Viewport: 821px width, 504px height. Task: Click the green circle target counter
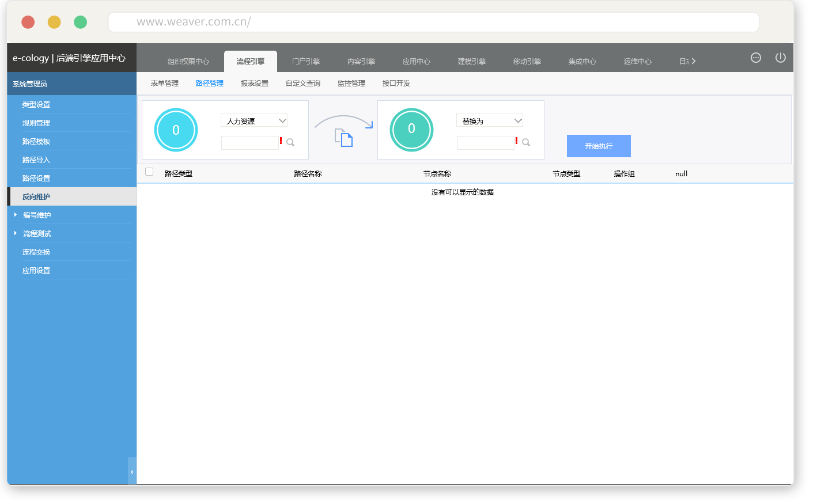[x=411, y=130]
